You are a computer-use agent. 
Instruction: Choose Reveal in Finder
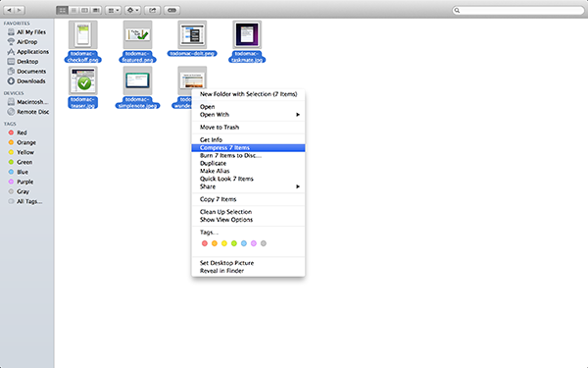click(248, 271)
